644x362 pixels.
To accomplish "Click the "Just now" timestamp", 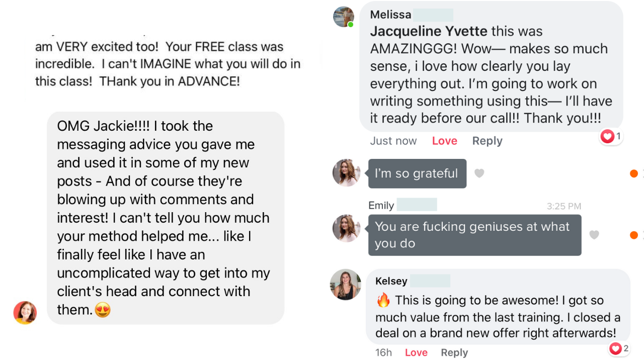I will click(393, 141).
